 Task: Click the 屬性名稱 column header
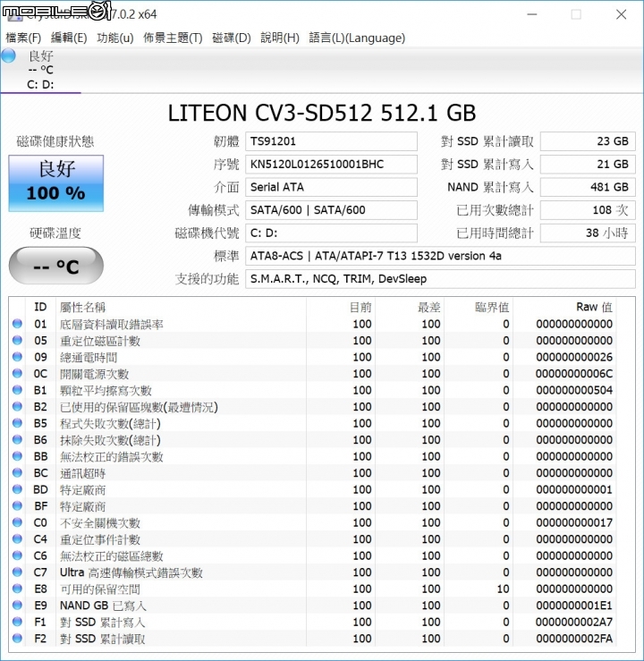pos(182,308)
